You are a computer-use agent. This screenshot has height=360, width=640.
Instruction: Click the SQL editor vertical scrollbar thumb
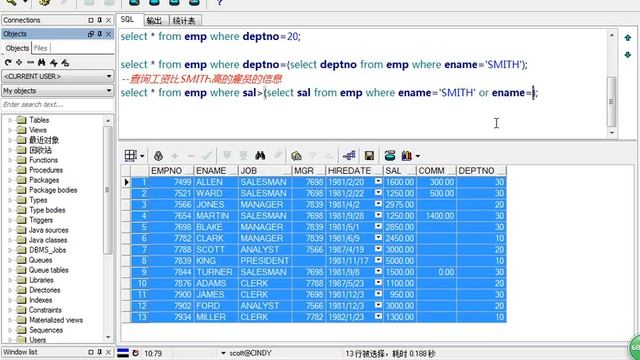(611, 101)
